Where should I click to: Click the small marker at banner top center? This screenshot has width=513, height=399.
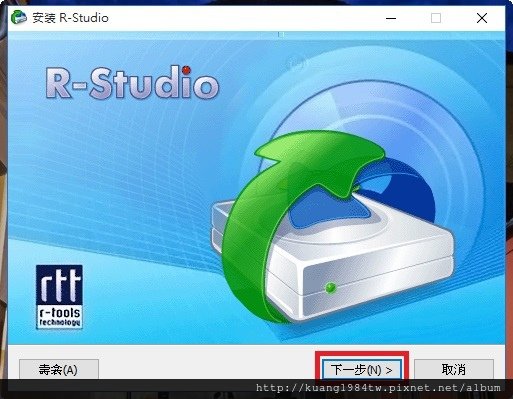point(281,34)
